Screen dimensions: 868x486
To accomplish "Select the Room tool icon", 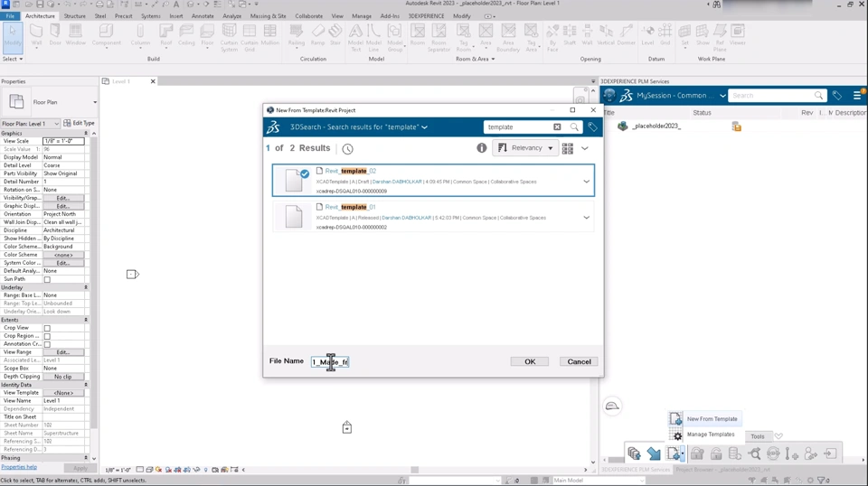I will click(x=418, y=35).
